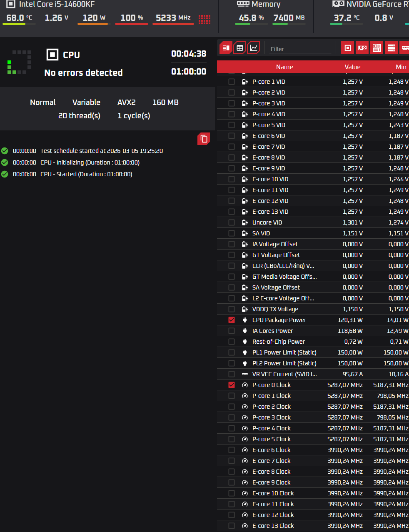
Task: Click the Variable load type setting
Action: coord(86,102)
